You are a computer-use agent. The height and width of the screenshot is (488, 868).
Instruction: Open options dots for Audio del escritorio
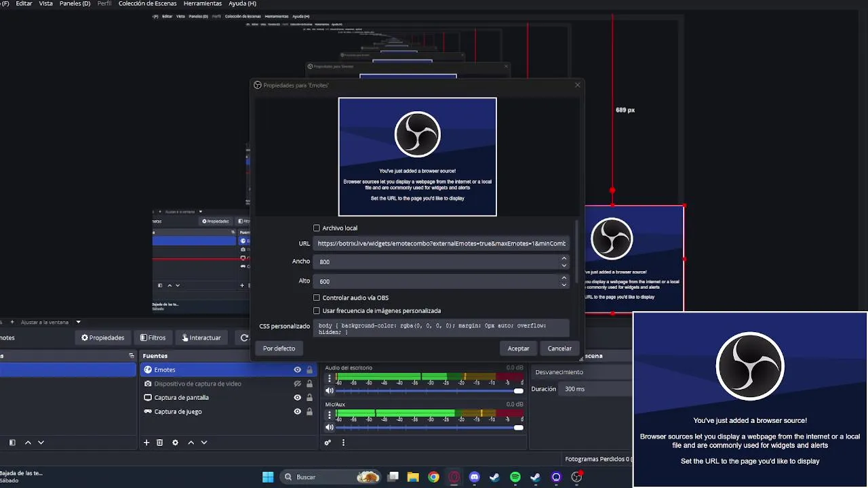coord(330,378)
